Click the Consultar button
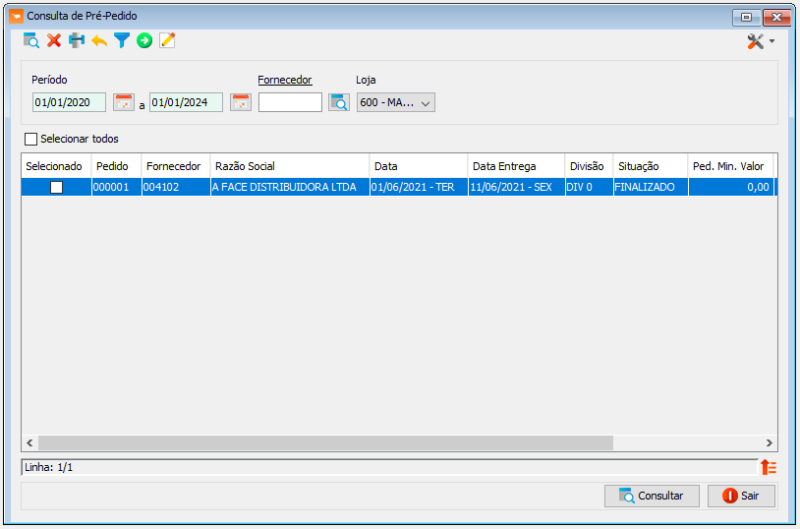The height and width of the screenshot is (529, 800). [x=652, y=496]
